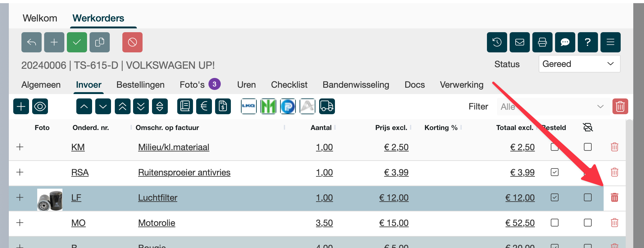Viewport: 644px width, 248px height.
Task: Print the work order
Action: (x=542, y=42)
